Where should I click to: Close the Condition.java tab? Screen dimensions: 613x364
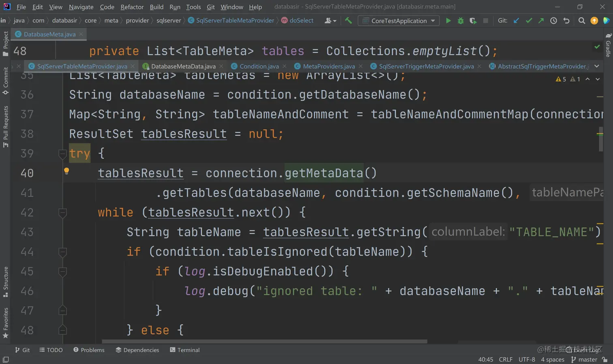[284, 66]
